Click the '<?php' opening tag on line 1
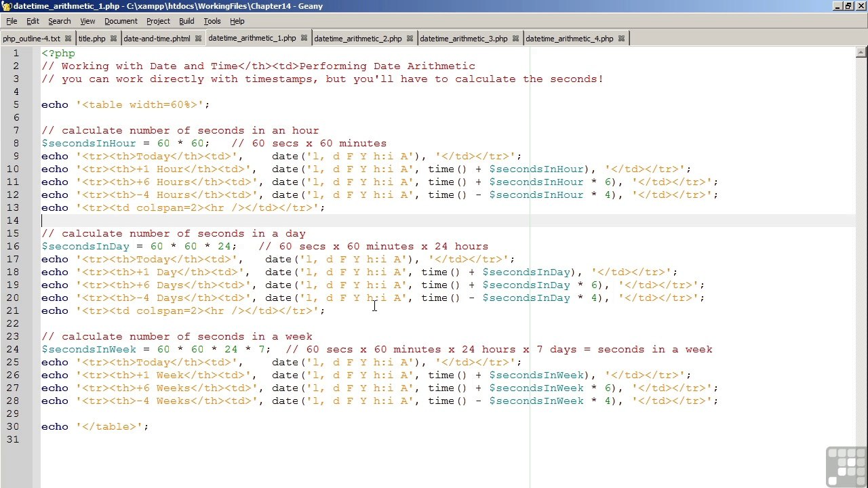 tap(58, 53)
